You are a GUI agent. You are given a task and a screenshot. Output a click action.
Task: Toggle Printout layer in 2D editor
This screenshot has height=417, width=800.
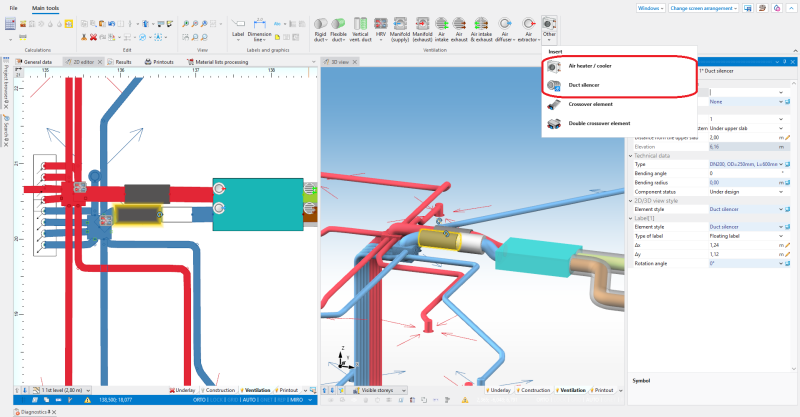point(286,390)
